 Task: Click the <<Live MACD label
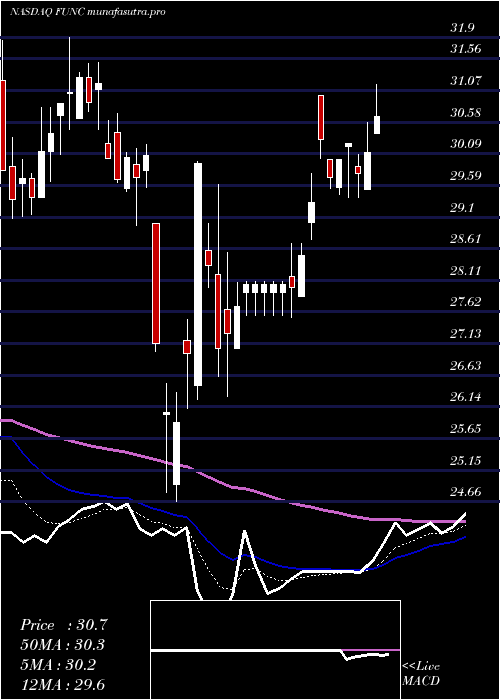coord(421,674)
